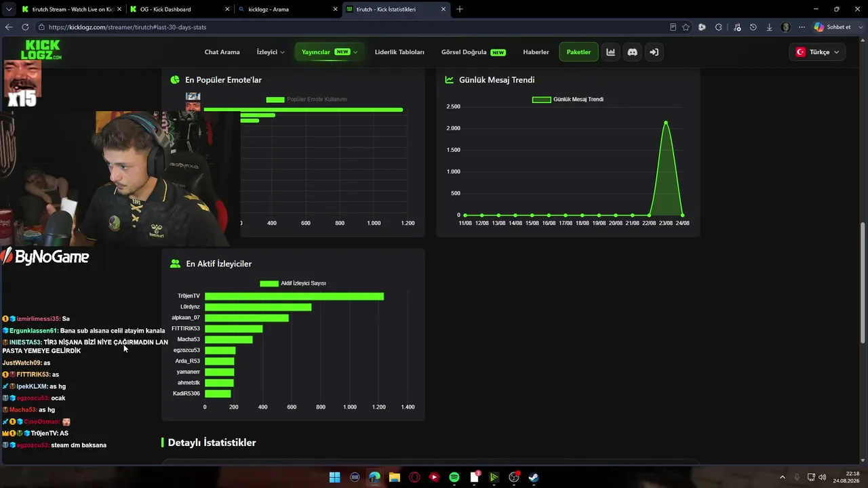Open the Discord icon in the navbar
The image size is (868, 488).
pyautogui.click(x=632, y=52)
